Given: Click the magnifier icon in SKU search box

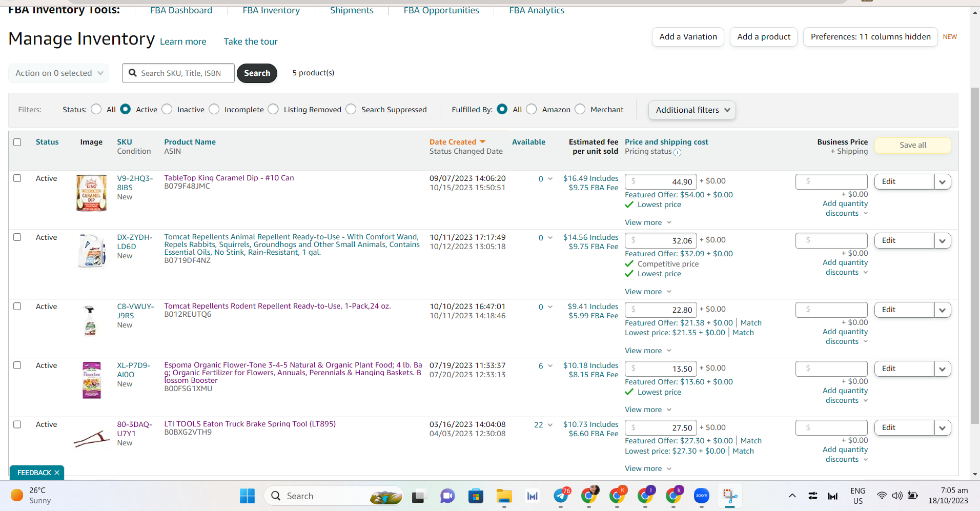Looking at the screenshot, I should (133, 73).
